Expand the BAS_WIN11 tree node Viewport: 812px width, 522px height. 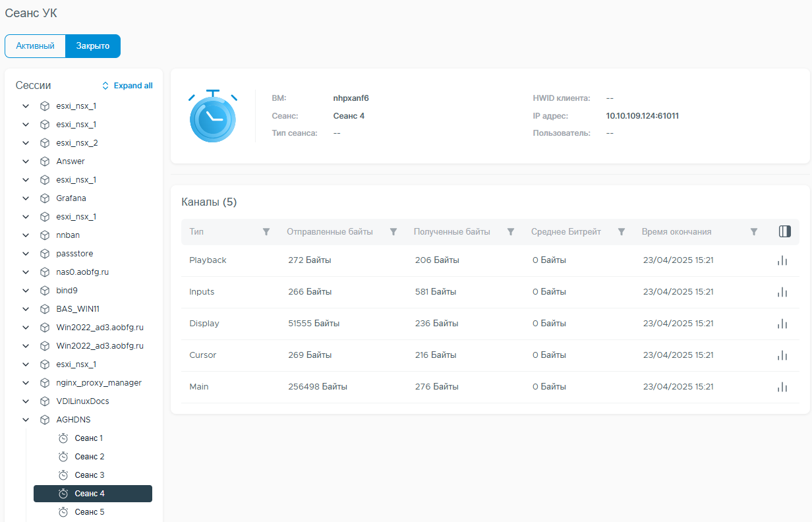26,308
